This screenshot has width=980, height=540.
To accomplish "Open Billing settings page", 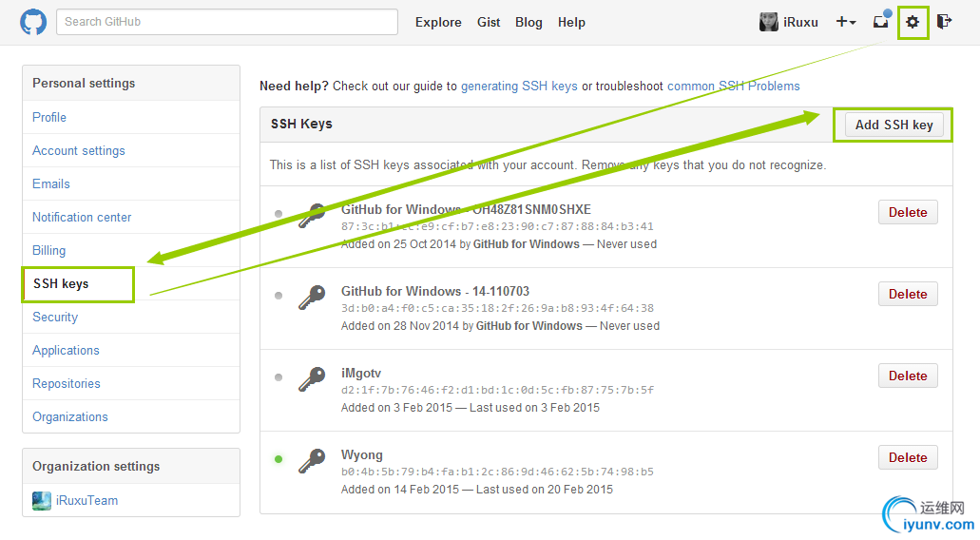I will click(x=48, y=251).
